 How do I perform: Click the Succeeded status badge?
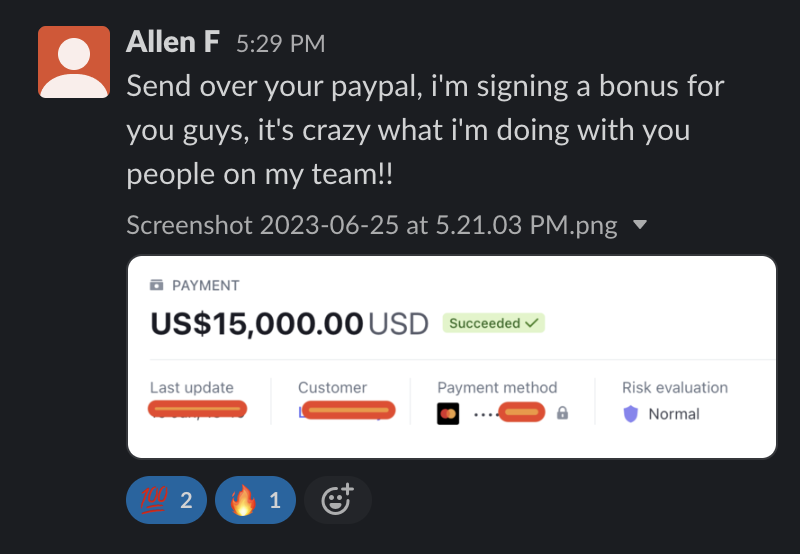(493, 323)
